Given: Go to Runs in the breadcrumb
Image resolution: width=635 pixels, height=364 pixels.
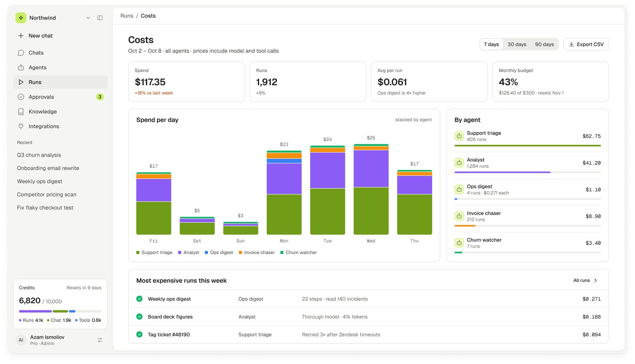Looking at the screenshot, I should [127, 16].
